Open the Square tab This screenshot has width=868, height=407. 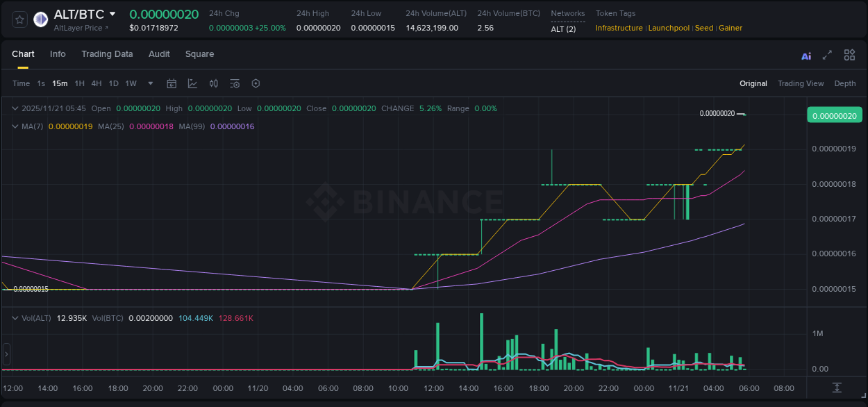pos(199,54)
